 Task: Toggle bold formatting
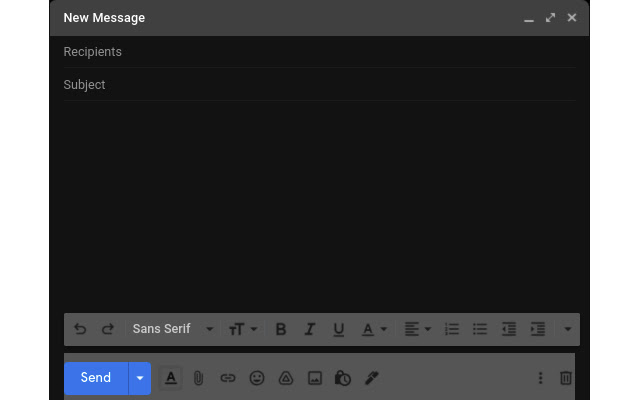tap(281, 329)
